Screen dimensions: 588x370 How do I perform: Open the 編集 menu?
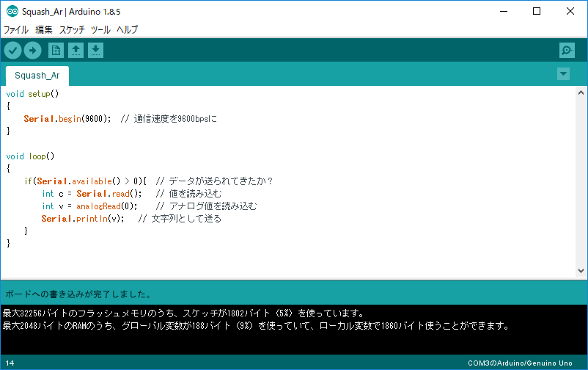click(x=44, y=29)
